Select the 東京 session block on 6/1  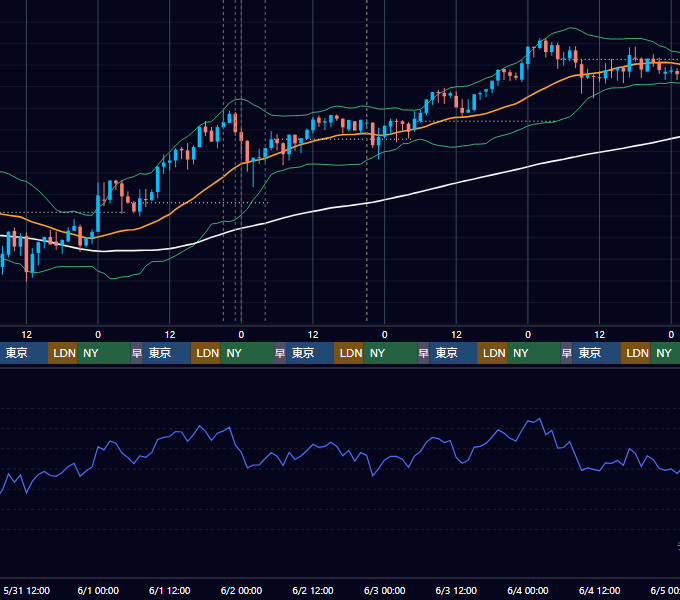pos(167,353)
